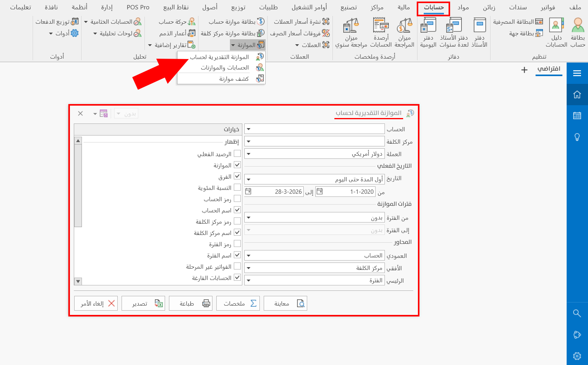Select الحسابات والموازنات menu entry

[x=221, y=68]
